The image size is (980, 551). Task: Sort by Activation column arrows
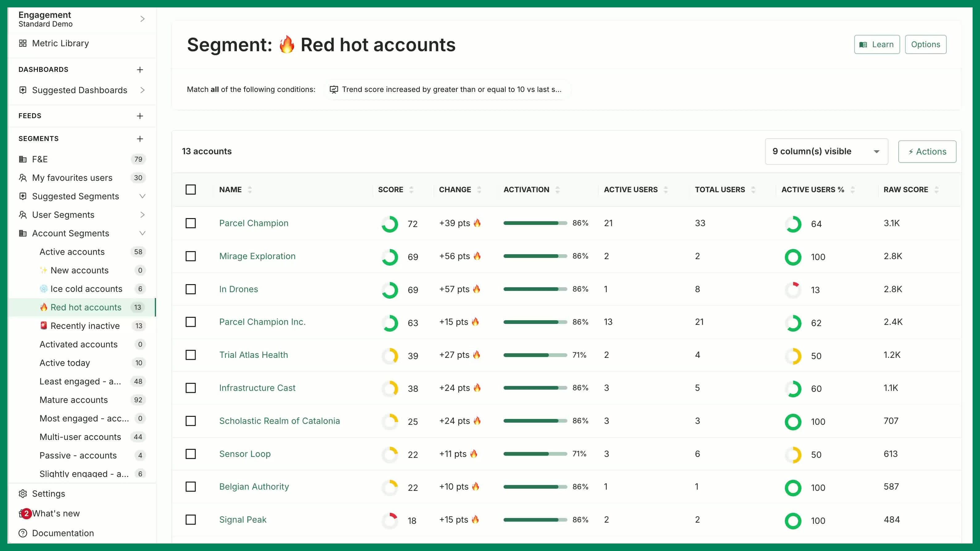tap(557, 189)
